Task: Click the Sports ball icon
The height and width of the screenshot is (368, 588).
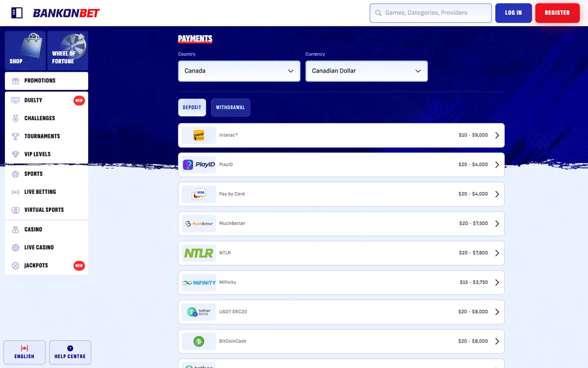Action: pyautogui.click(x=15, y=174)
